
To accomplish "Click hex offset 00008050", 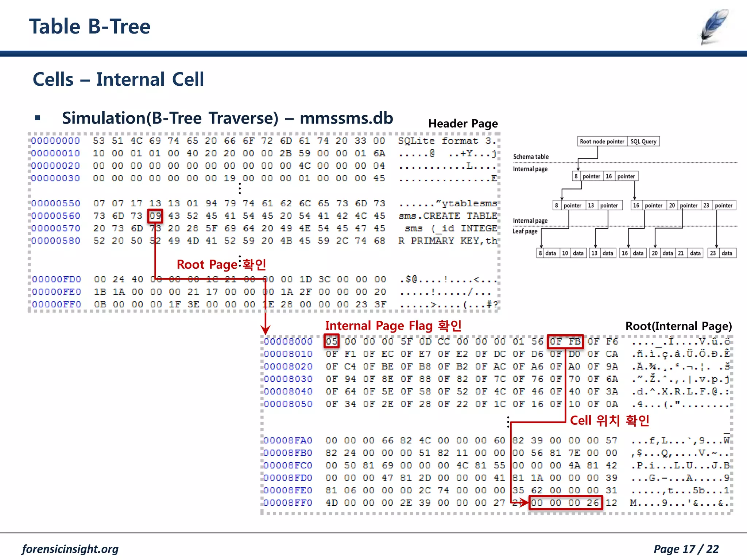I will click(288, 404).
